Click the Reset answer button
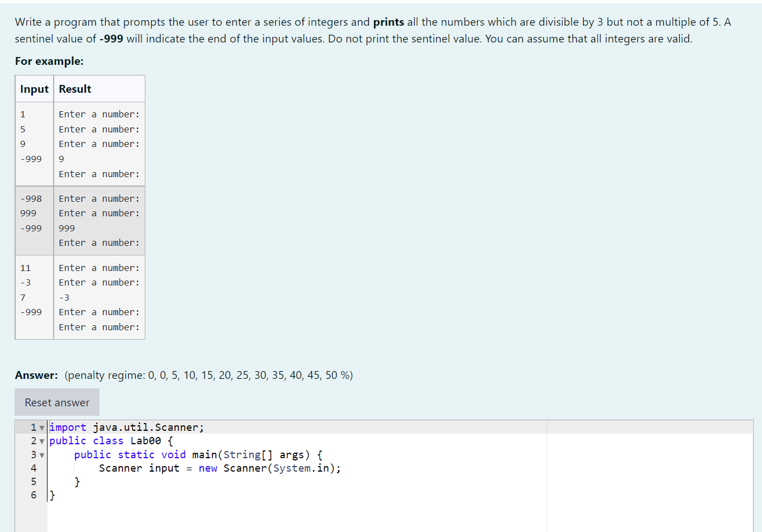The height and width of the screenshot is (532, 762). [x=56, y=402]
